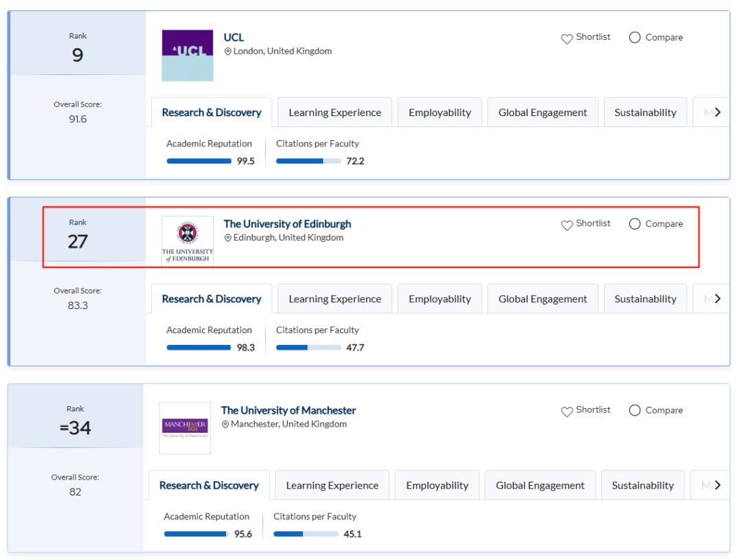Open Edinburgh's Sustainability tab
742x560 pixels.
click(x=645, y=299)
